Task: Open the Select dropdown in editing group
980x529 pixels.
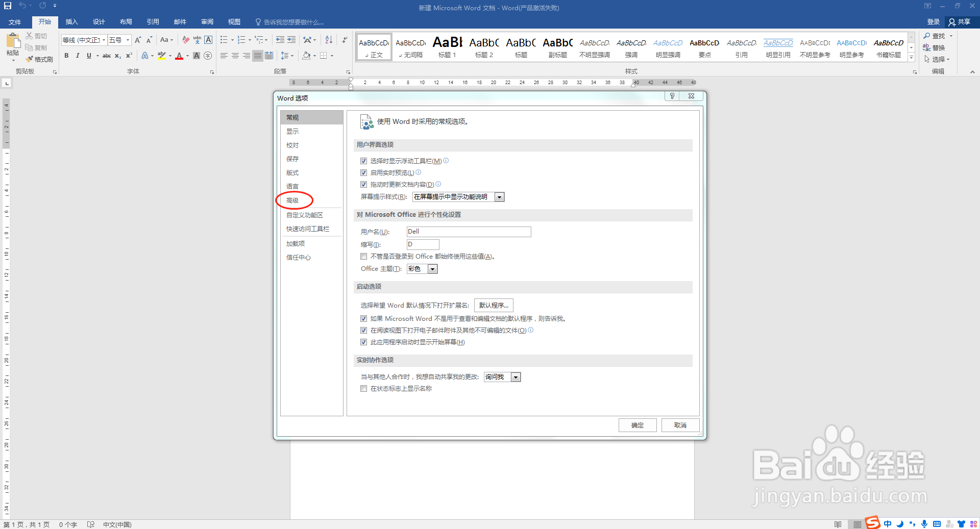Action: point(937,59)
